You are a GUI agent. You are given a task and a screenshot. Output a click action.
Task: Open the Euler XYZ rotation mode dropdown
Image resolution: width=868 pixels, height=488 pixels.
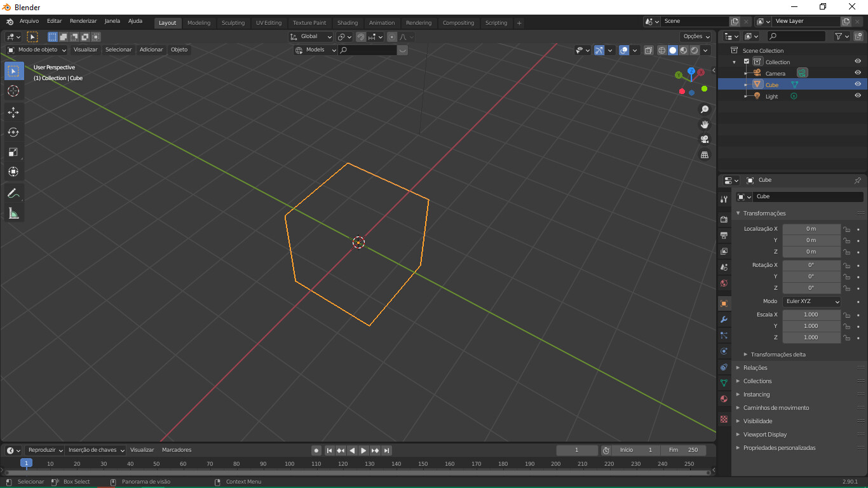(x=812, y=301)
